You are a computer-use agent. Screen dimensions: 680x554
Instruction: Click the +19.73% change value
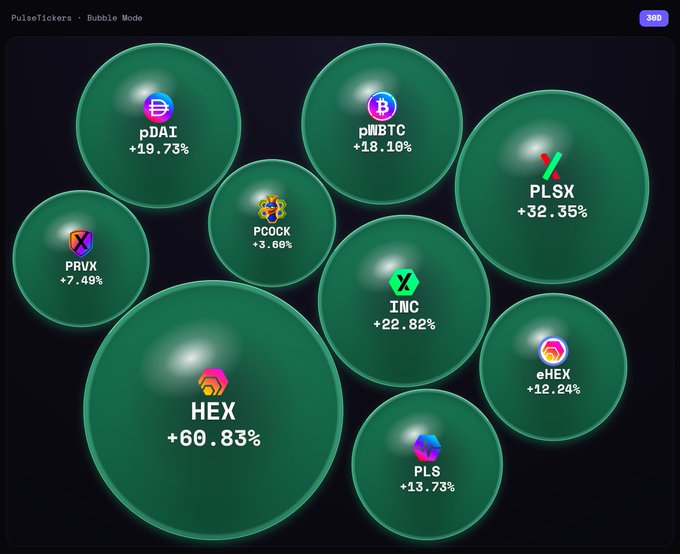(x=159, y=149)
